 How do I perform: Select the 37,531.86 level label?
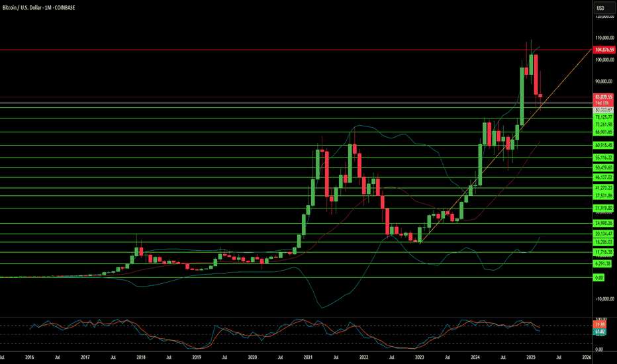(604, 196)
